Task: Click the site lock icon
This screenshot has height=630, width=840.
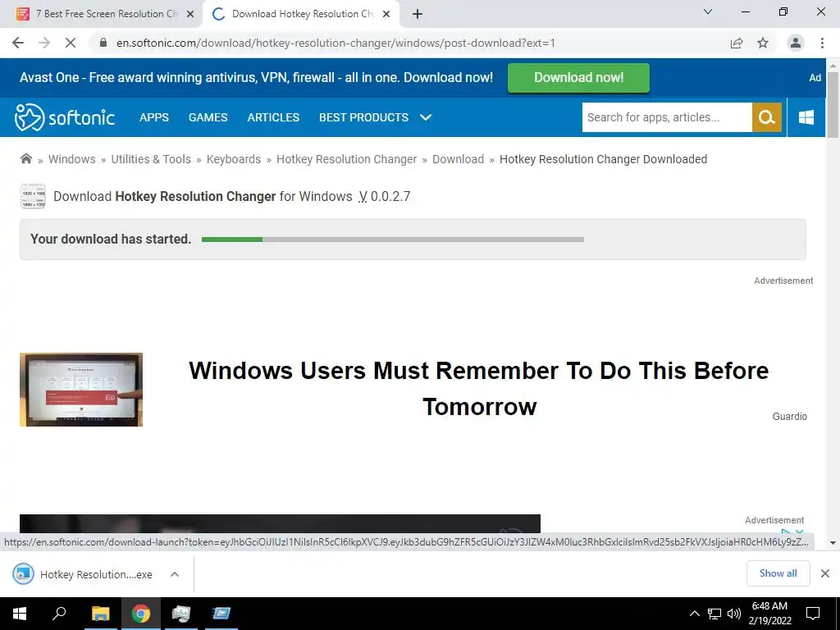Action: pyautogui.click(x=103, y=43)
